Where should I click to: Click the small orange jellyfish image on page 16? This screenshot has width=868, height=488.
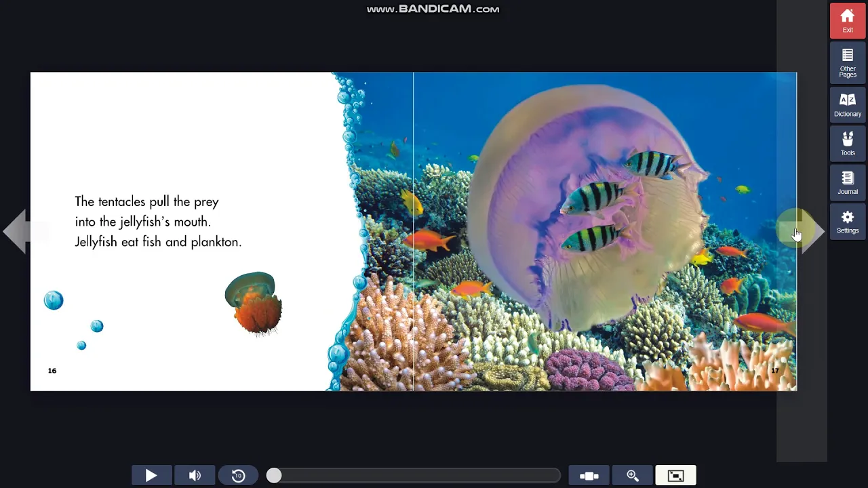point(254,304)
